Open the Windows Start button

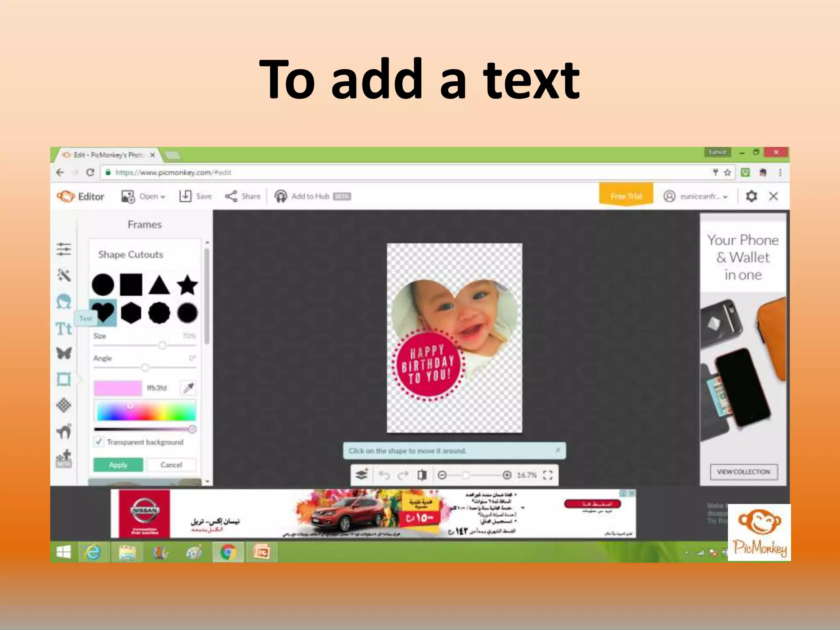click(x=63, y=552)
